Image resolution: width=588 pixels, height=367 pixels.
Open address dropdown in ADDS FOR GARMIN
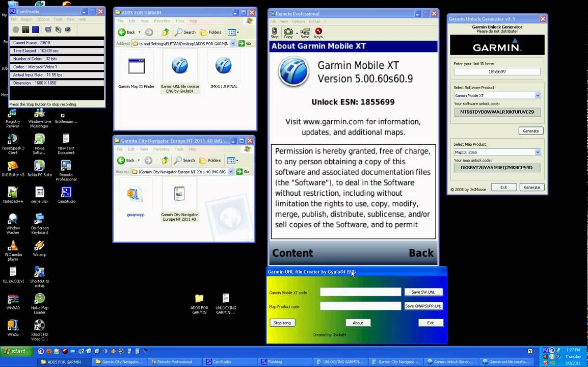233,43
